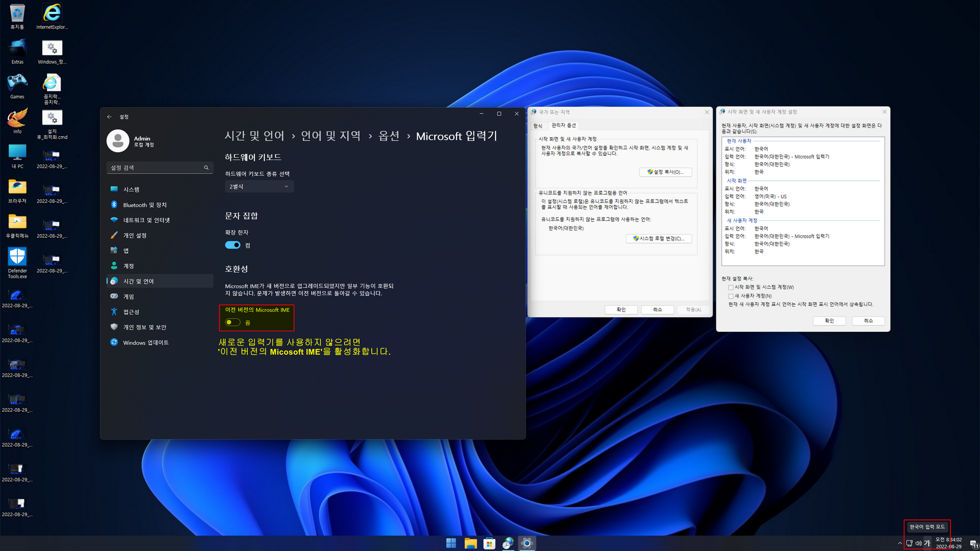Close the 시작 화면 및 새 사용자 계정 설정 dialog

[x=884, y=112]
